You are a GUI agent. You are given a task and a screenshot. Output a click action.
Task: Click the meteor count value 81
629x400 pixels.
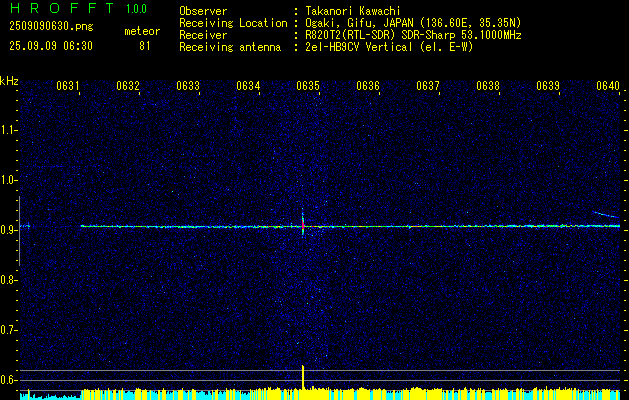tap(144, 46)
